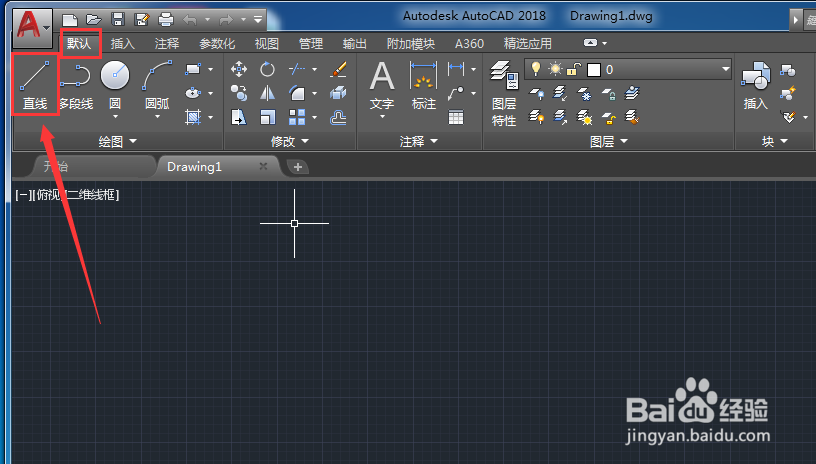This screenshot has width=816, height=464.
Task: Select the Circle (圆) tool icon
Action: coord(115,75)
